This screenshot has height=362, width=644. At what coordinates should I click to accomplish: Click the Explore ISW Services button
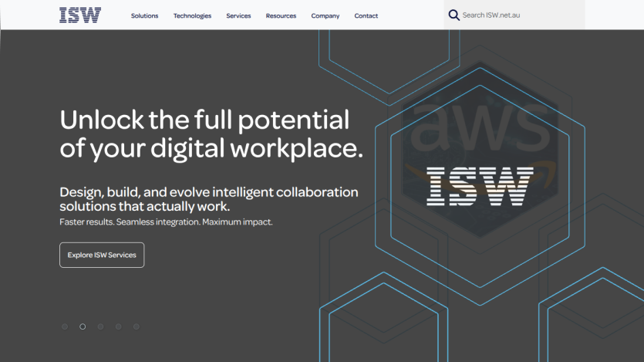102,255
